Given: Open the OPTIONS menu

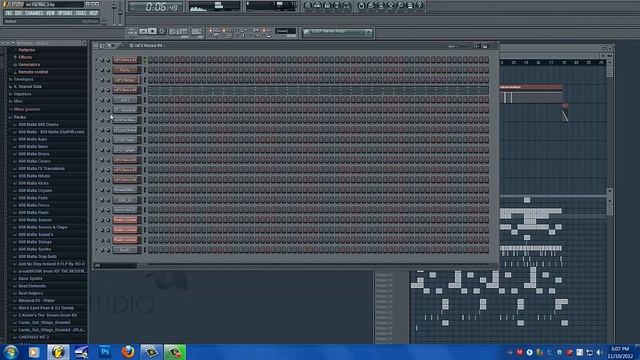Looking at the screenshot, I should tap(65, 13).
